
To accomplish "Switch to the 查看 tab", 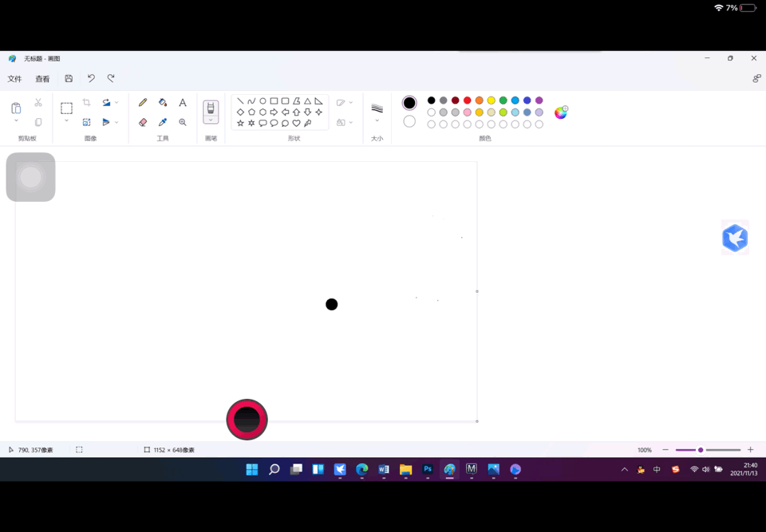I will pyautogui.click(x=41, y=78).
